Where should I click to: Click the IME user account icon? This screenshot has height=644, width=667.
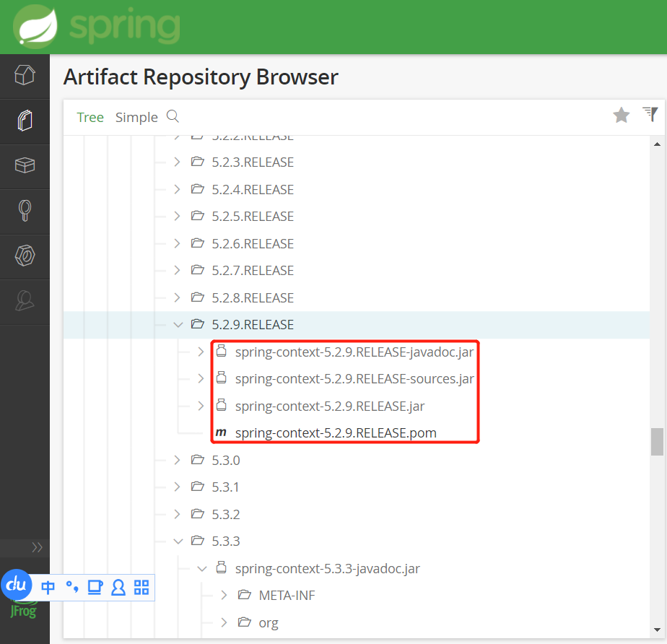click(118, 588)
